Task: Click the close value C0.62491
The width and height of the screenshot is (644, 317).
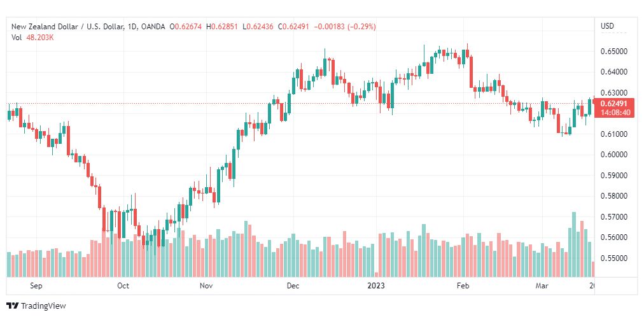Action: (295, 27)
